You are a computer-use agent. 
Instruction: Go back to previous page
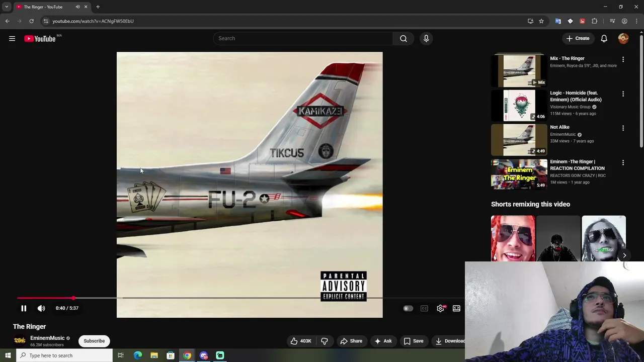point(7,21)
